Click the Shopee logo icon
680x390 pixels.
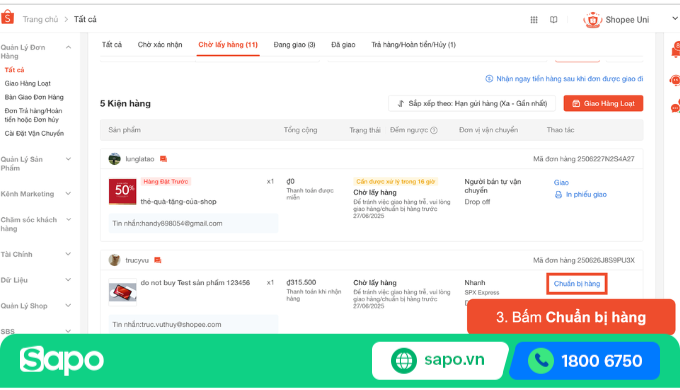click(7, 18)
